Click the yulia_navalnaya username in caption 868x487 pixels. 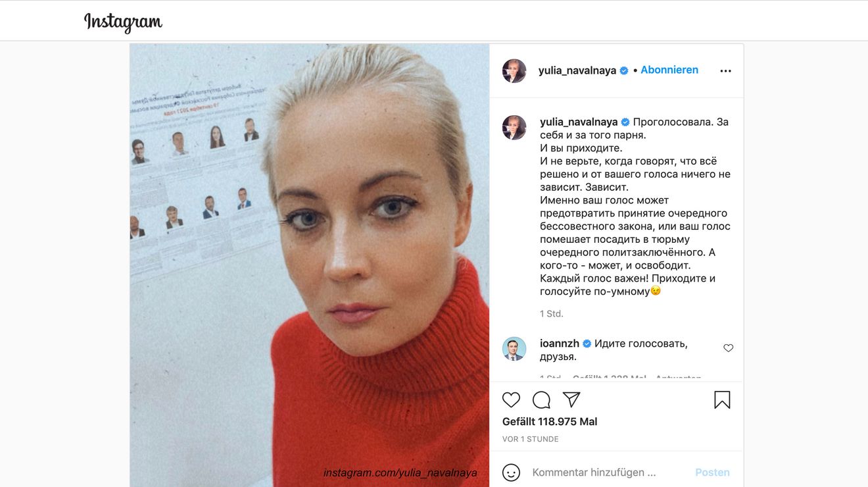click(579, 122)
